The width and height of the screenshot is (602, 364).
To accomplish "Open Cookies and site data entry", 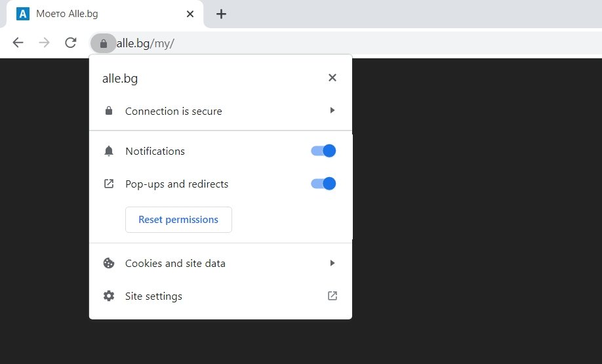I will (220, 263).
